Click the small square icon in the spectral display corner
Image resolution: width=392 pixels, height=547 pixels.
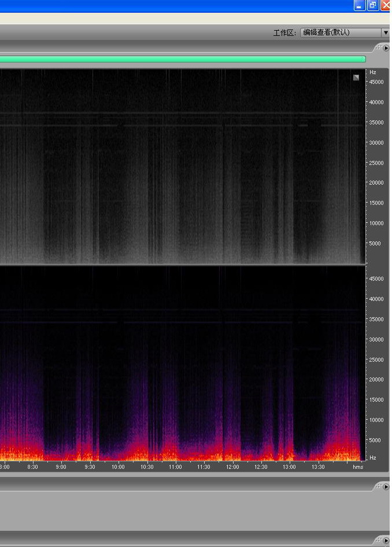(356, 78)
